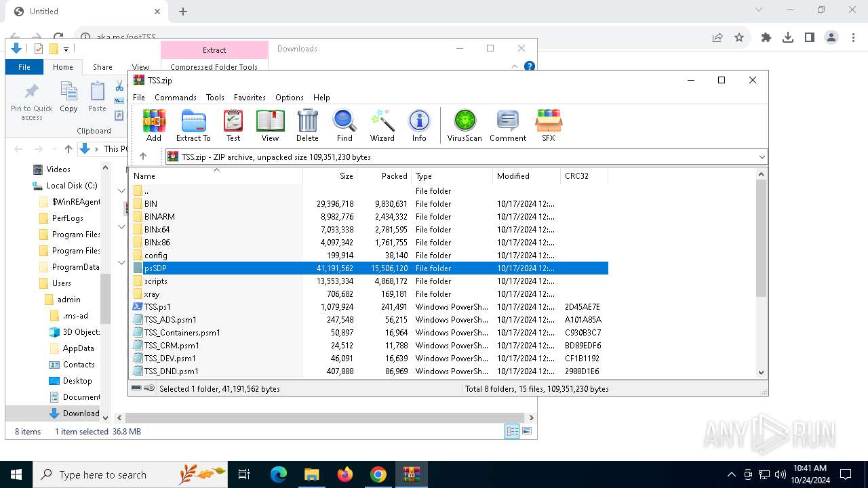
Task: Select the BIN folder row
Action: [370, 203]
